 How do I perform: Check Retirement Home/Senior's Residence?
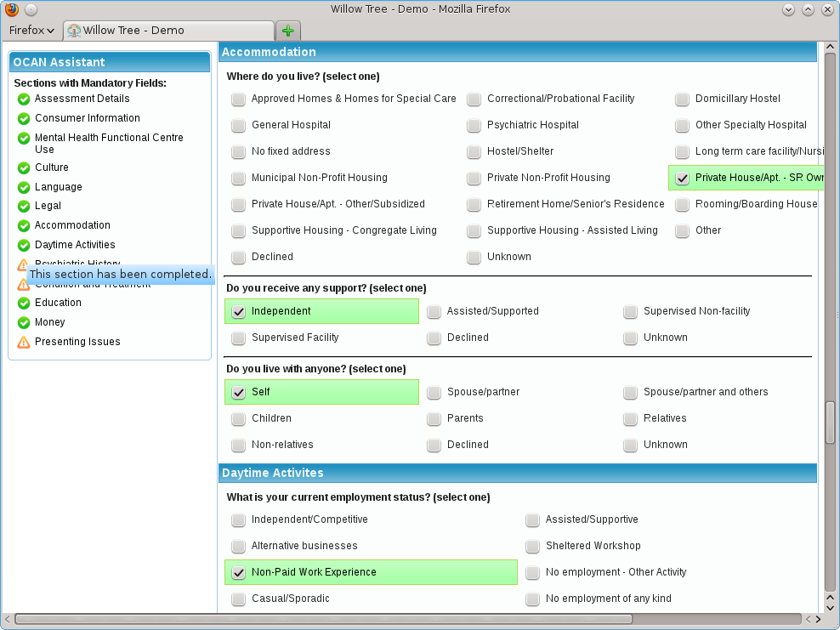pos(474,204)
